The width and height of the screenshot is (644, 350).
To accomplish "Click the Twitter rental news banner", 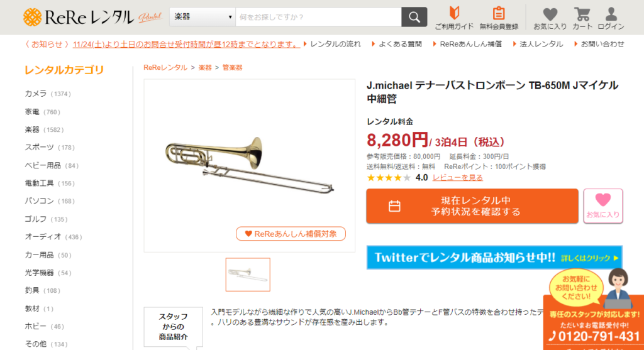I will coord(494,258).
